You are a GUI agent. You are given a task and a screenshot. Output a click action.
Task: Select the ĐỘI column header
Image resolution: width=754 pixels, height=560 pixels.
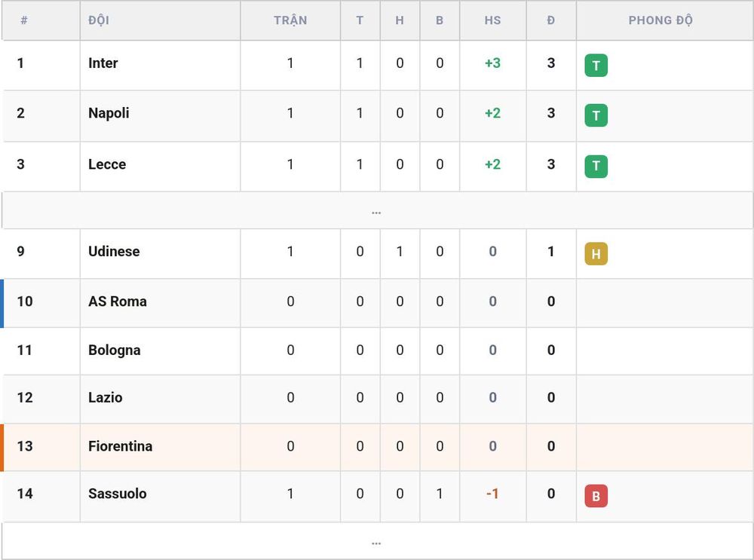(x=99, y=20)
